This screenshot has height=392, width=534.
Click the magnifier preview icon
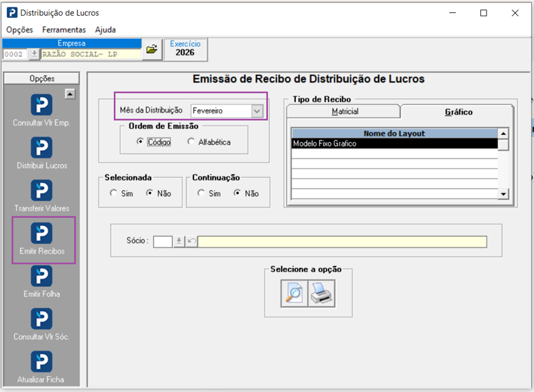(294, 294)
